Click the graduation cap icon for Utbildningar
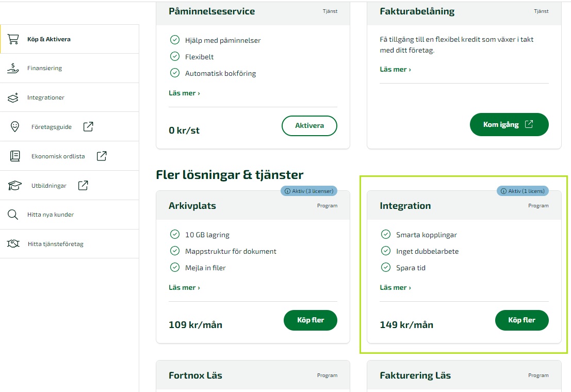571x392 pixels. tap(15, 185)
